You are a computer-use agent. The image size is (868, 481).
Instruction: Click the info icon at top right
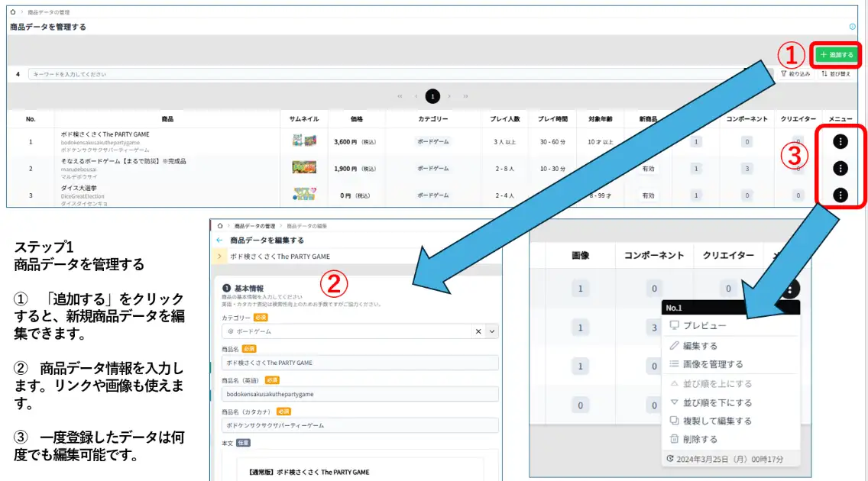point(853,27)
